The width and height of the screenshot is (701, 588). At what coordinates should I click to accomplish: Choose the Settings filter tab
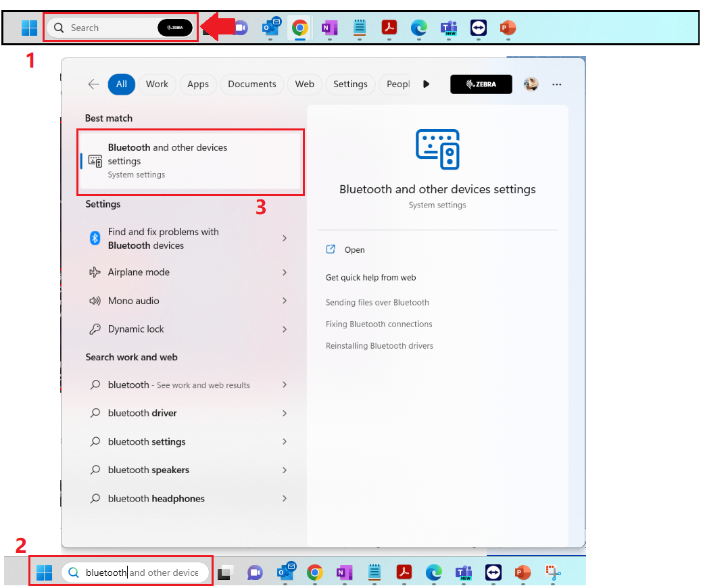click(x=350, y=84)
